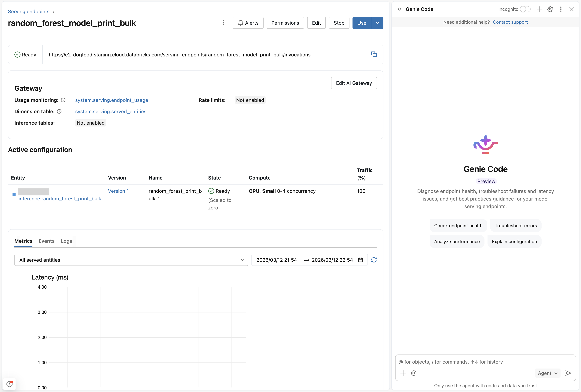581x392 pixels.
Task: Open the Agent mode selector
Action: [547, 373]
